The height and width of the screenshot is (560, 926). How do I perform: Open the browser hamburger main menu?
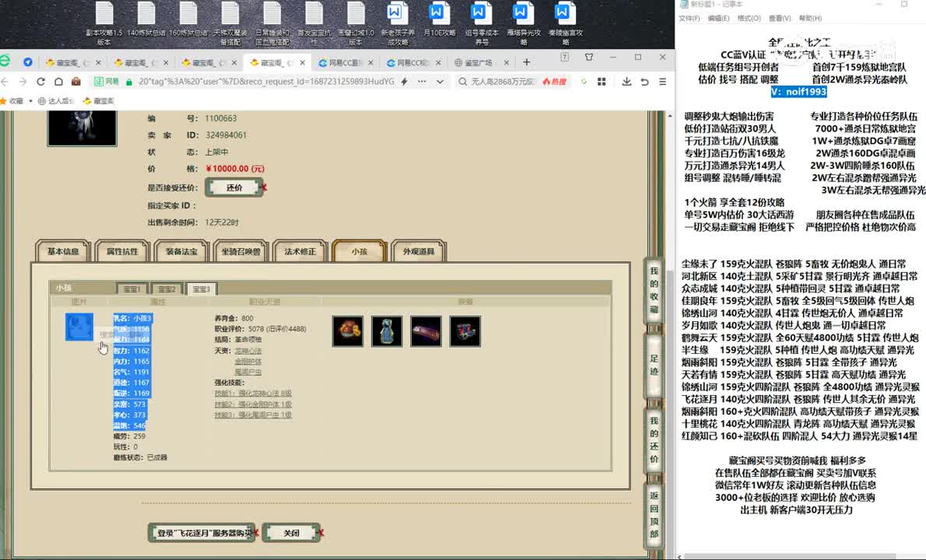click(x=663, y=82)
